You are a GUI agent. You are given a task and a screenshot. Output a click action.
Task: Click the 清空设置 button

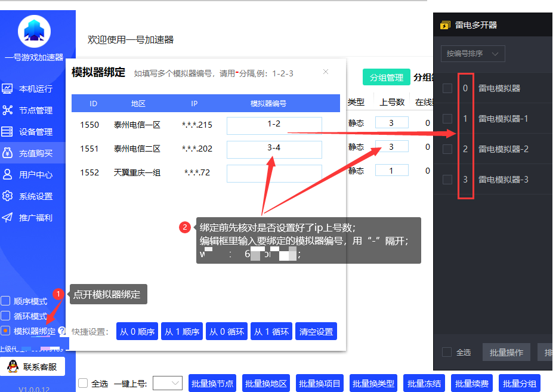click(316, 331)
